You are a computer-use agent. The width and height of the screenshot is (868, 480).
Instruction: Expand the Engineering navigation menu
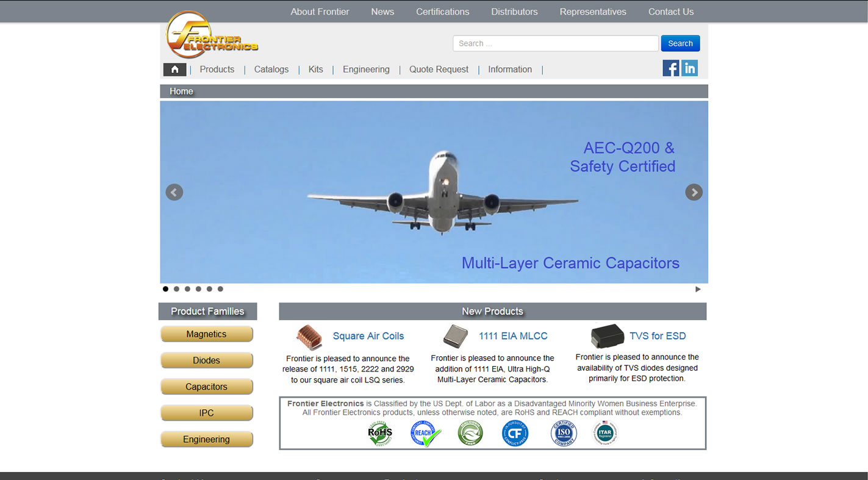click(366, 70)
